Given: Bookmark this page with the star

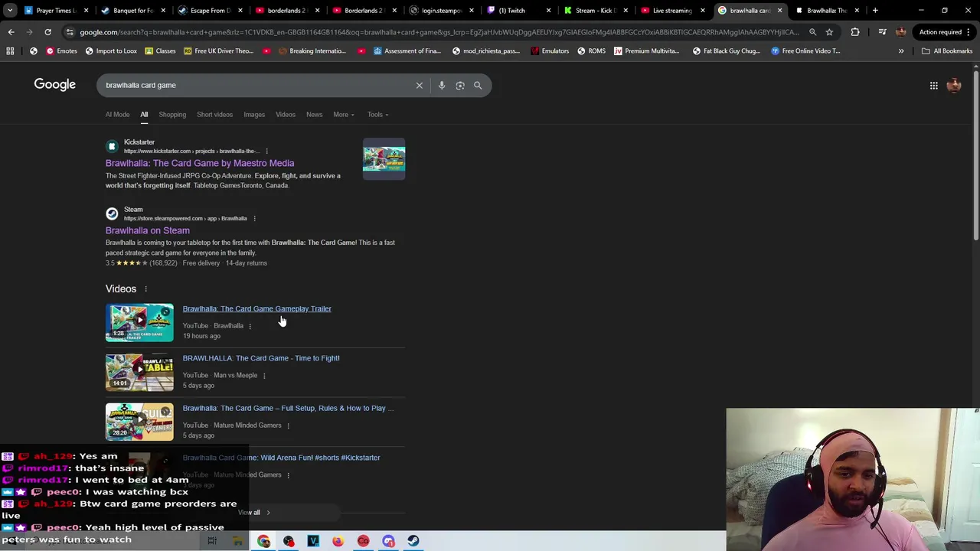Looking at the screenshot, I should click(829, 32).
